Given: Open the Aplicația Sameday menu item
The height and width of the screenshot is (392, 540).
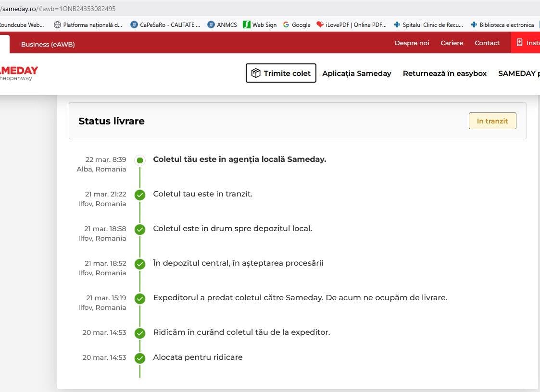Looking at the screenshot, I should point(356,73).
